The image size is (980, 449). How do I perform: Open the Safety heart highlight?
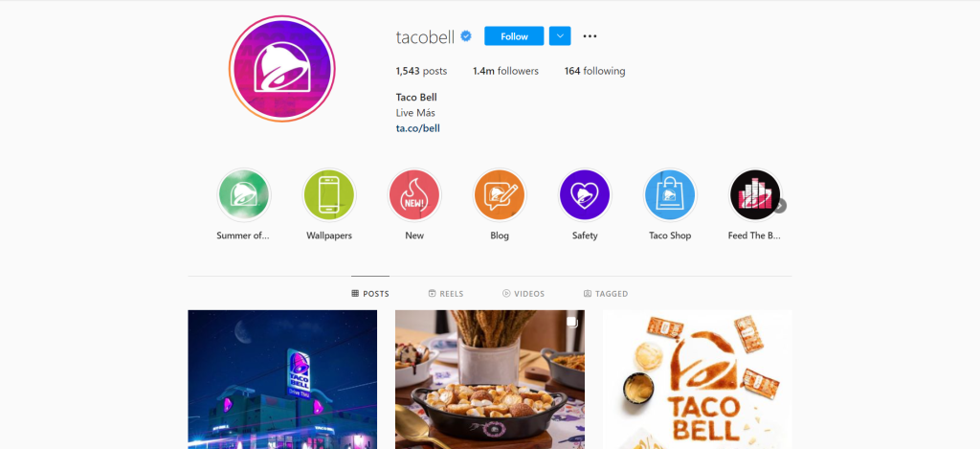585,194
